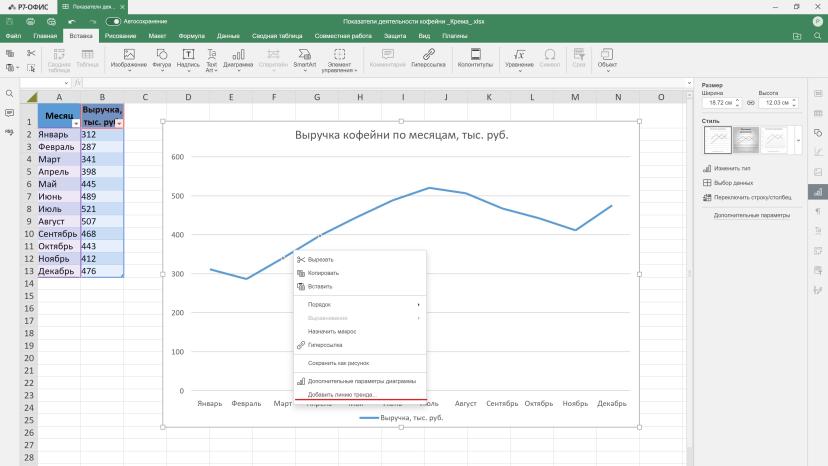828x466 pixels.
Task: Open the Text Art dropdown
Action: (x=211, y=59)
